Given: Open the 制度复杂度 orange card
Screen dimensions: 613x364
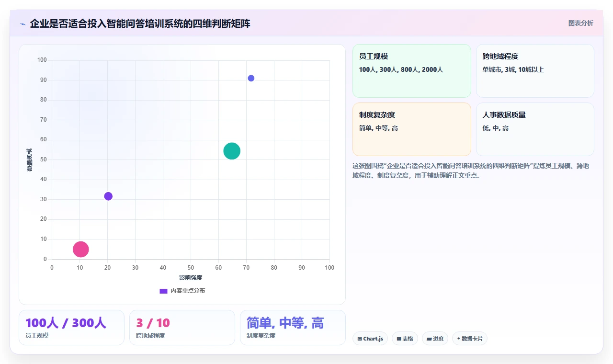Looking at the screenshot, I should click(x=412, y=129).
